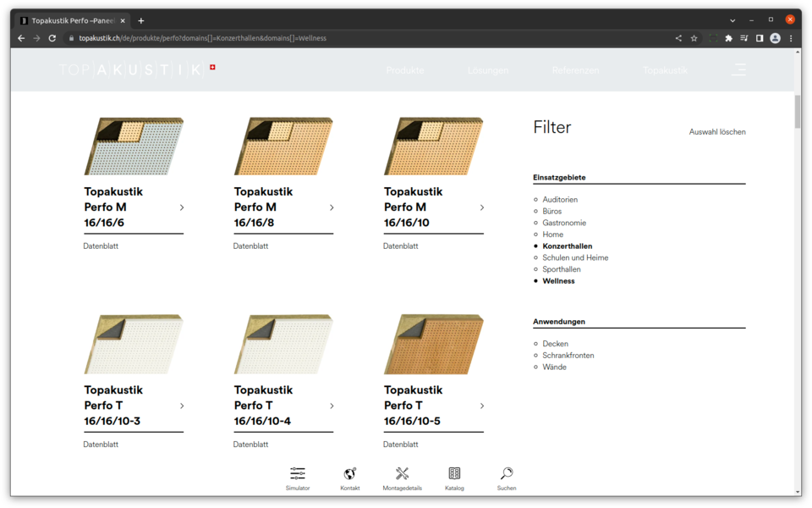This screenshot has width=812, height=508.
Task: Expand Perfo T 16/16/10-5 chevron arrow
Action: (x=482, y=406)
